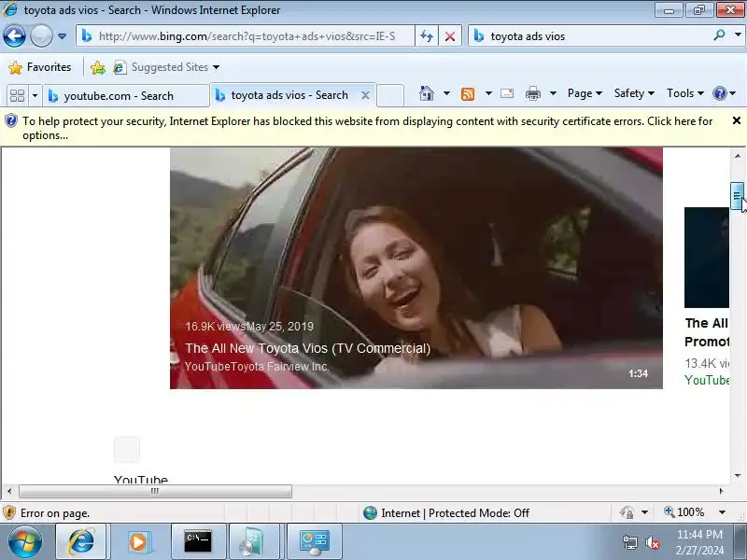
Task: Click the muted volume tray icon
Action: pyautogui.click(x=652, y=542)
